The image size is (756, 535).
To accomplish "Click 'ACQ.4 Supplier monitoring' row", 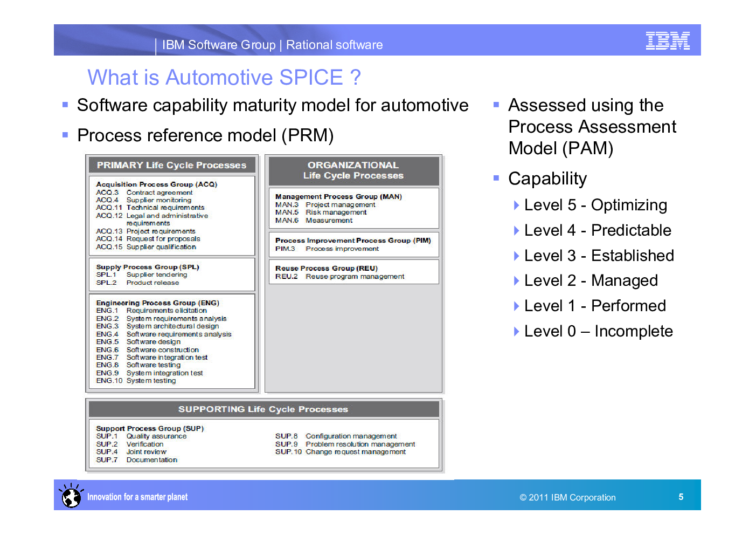I will click(x=143, y=200).
